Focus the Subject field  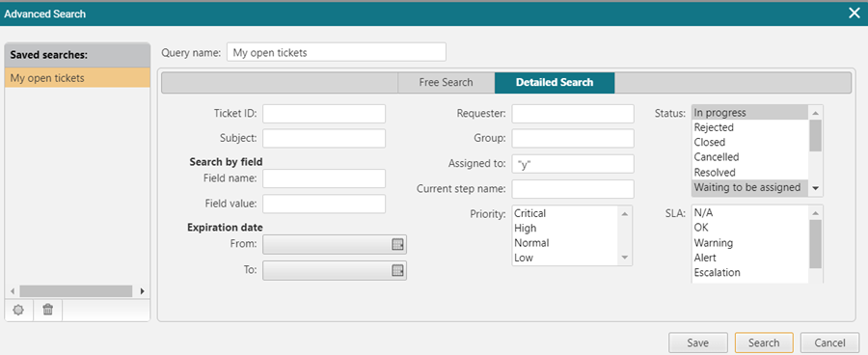click(324, 138)
